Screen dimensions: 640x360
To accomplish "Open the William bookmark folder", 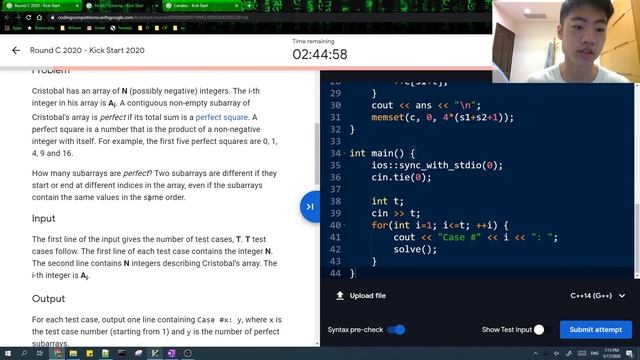I will click(71, 28).
